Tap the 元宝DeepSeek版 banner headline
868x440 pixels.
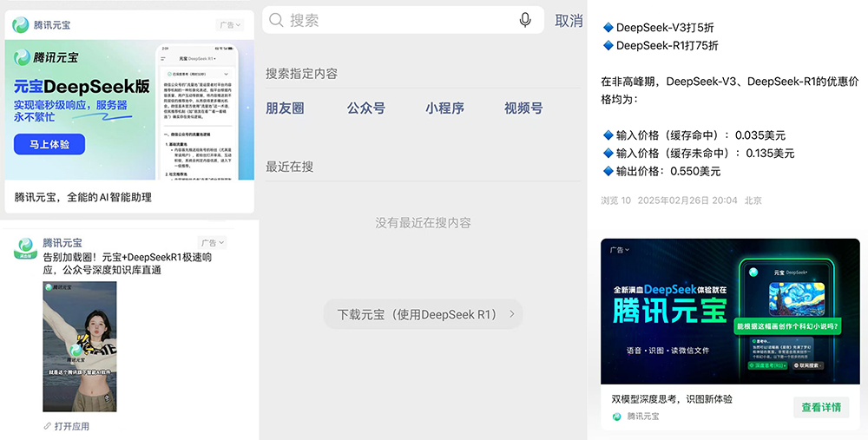click(82, 86)
